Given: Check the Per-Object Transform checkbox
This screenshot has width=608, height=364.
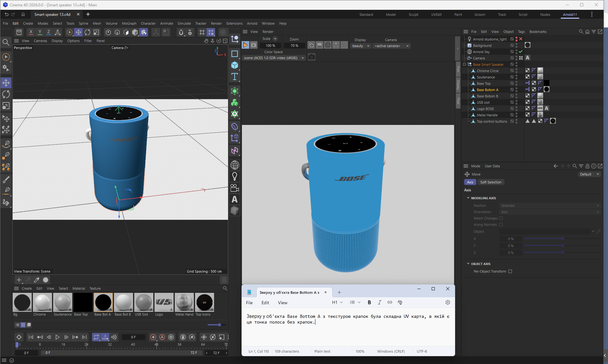Looking at the screenshot, I should click(510, 271).
